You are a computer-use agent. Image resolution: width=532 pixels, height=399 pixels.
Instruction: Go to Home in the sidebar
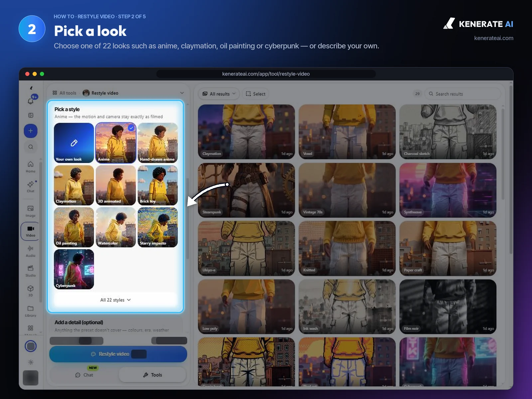point(31,167)
